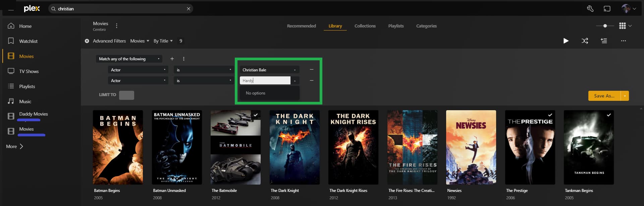Switch to Categories tab
Image resolution: width=644 pixels, height=206 pixels.
click(426, 26)
